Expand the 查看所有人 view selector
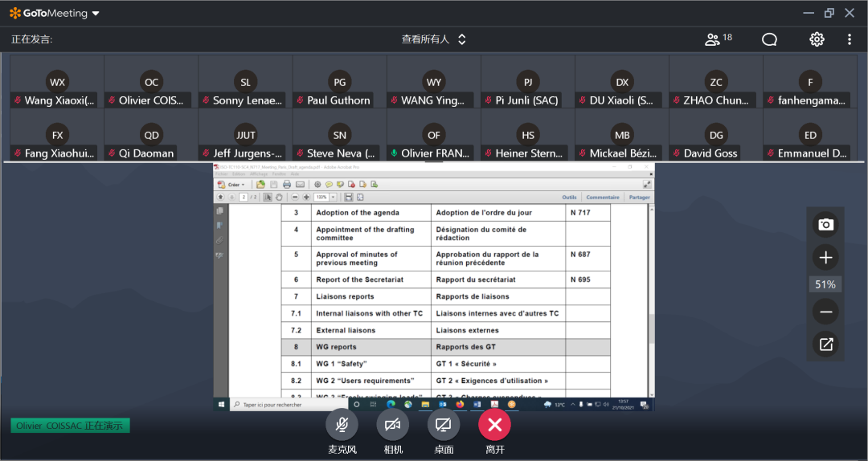This screenshot has width=868, height=461. click(x=434, y=39)
